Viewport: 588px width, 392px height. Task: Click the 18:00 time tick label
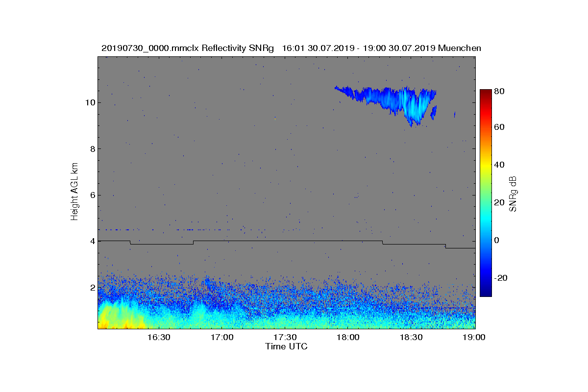pyautogui.click(x=348, y=337)
